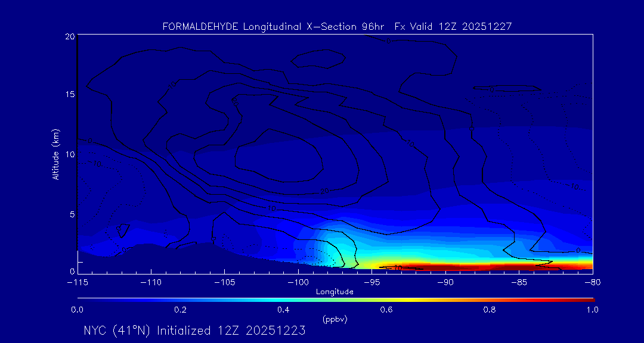Click the '(ppbv)' units label
644x343 pixels.
[x=335, y=320]
